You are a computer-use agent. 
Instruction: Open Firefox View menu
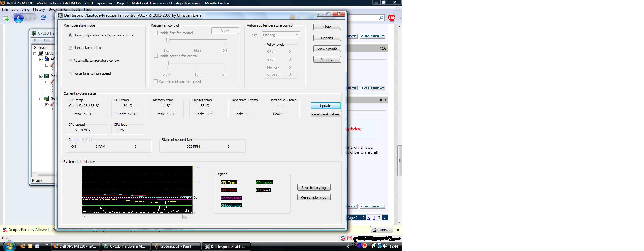point(25,9)
